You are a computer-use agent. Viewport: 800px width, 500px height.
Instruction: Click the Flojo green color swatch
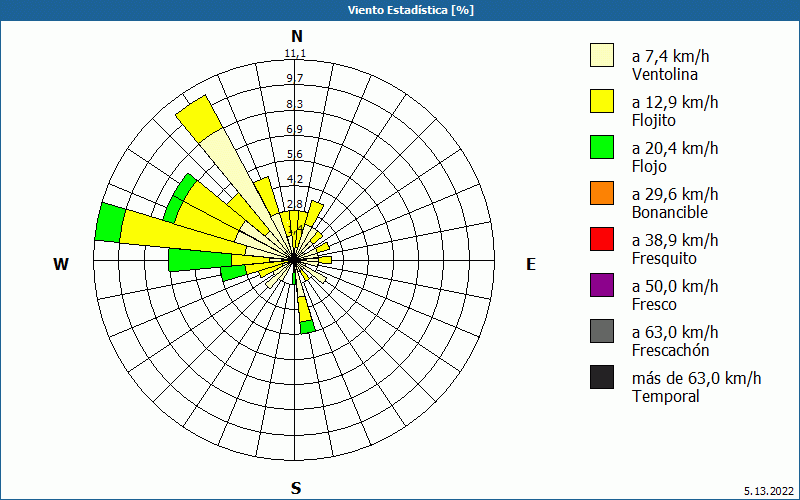602,147
